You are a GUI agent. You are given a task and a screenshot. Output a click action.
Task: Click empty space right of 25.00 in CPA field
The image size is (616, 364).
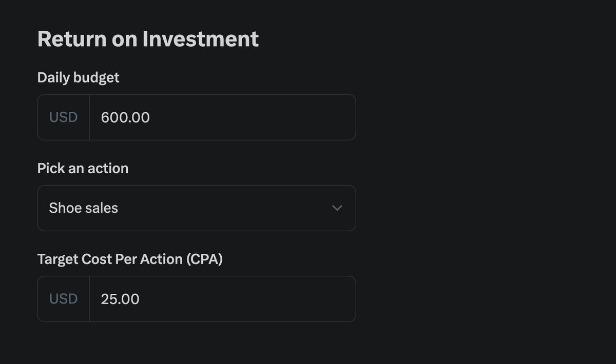[257, 299]
